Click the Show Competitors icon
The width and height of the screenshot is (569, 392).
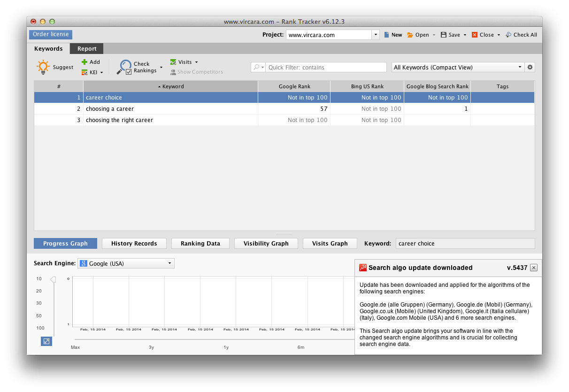(173, 72)
